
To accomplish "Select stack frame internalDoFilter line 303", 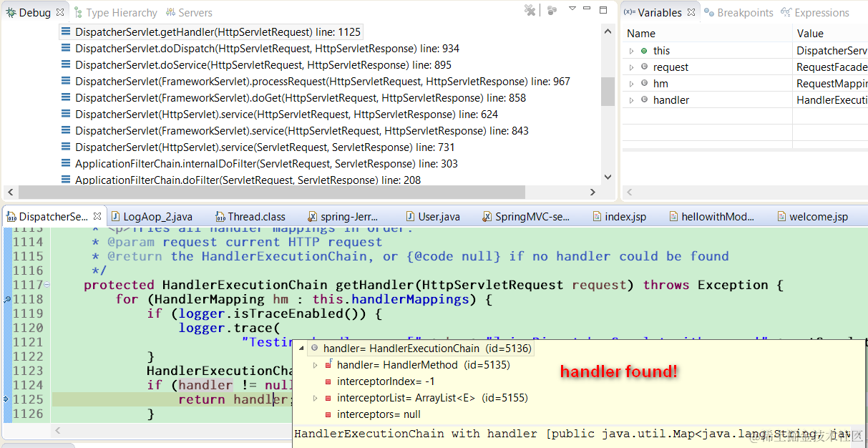I will tap(266, 164).
